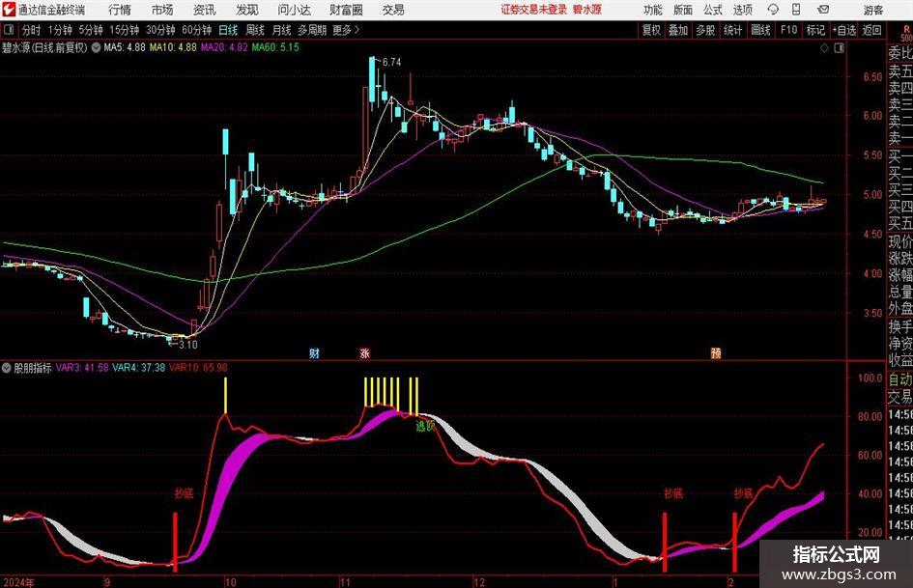Switch to the 月线 monthly period
Viewport: 913px width, 588px height.
click(282, 30)
